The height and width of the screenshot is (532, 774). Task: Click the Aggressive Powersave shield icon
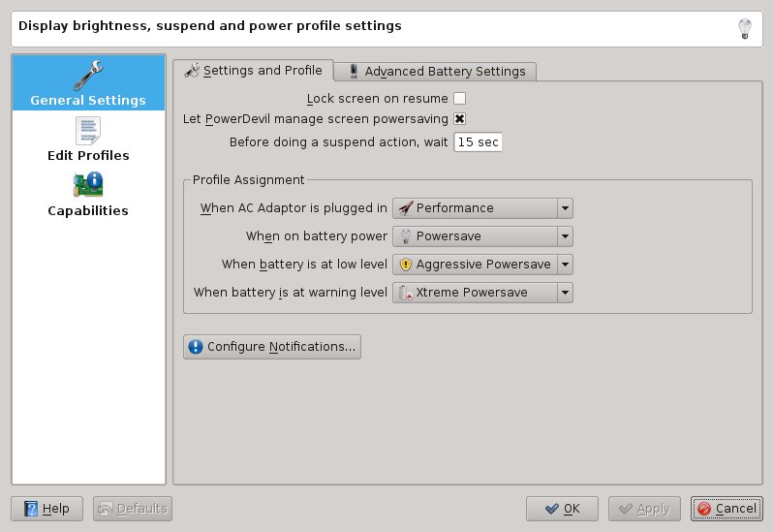(x=406, y=265)
